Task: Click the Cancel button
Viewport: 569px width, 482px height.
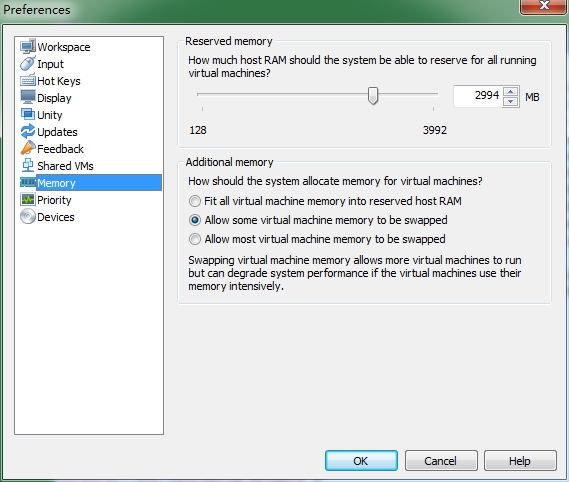Action: coord(441,461)
